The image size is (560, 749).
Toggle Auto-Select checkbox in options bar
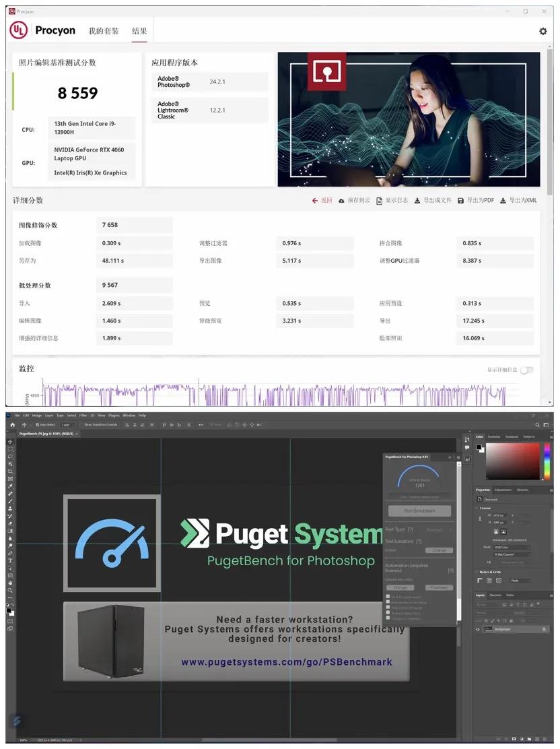point(37,424)
